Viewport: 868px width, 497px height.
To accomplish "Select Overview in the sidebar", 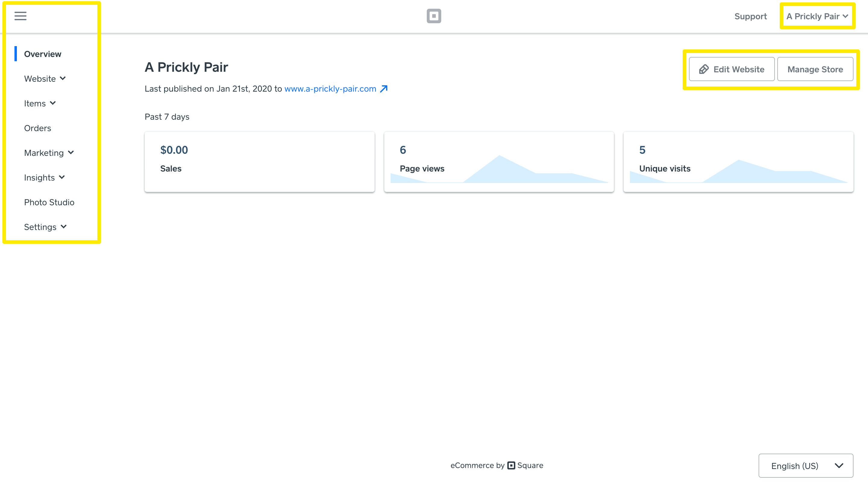I will click(43, 54).
